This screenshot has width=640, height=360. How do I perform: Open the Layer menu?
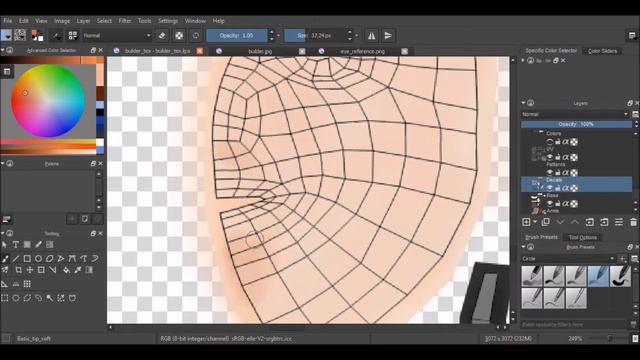coord(83,21)
